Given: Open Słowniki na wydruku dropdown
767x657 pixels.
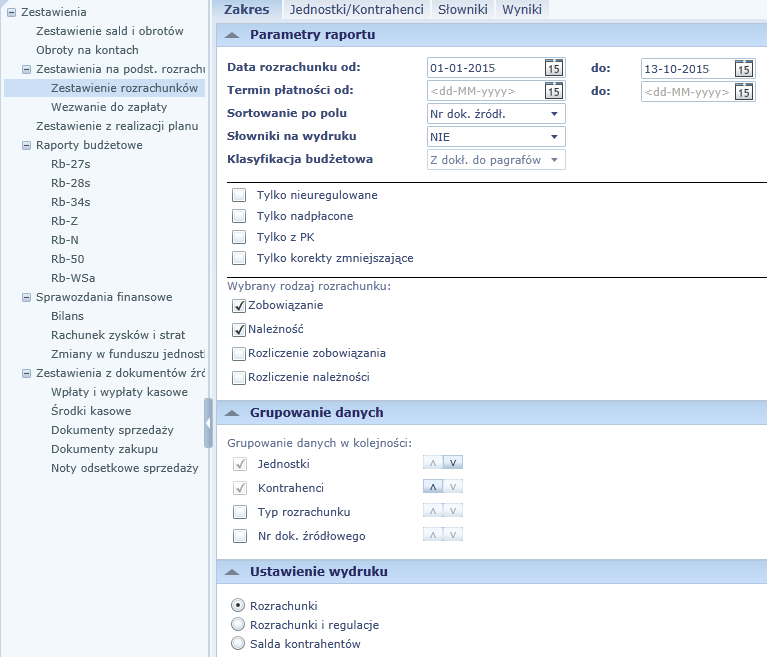Looking at the screenshot, I should pos(496,137).
